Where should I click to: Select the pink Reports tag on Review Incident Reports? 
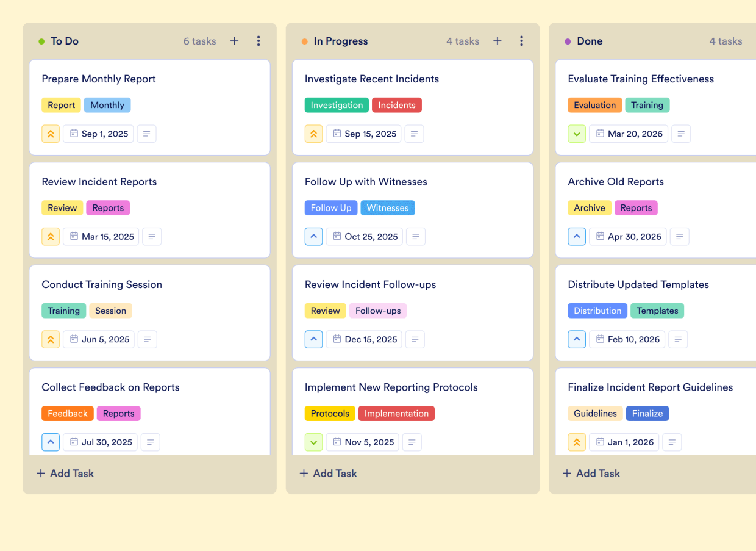point(108,207)
